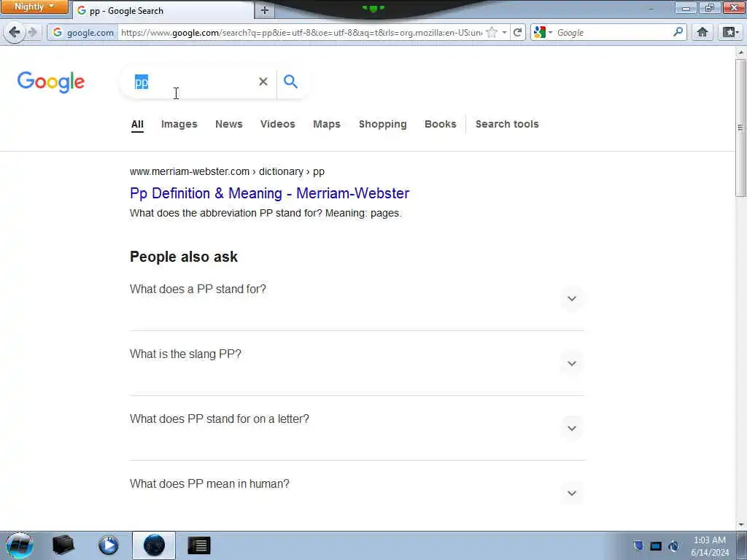This screenshot has height=560, width=747.
Task: Click the Windows Start orb
Action: [x=19, y=545]
